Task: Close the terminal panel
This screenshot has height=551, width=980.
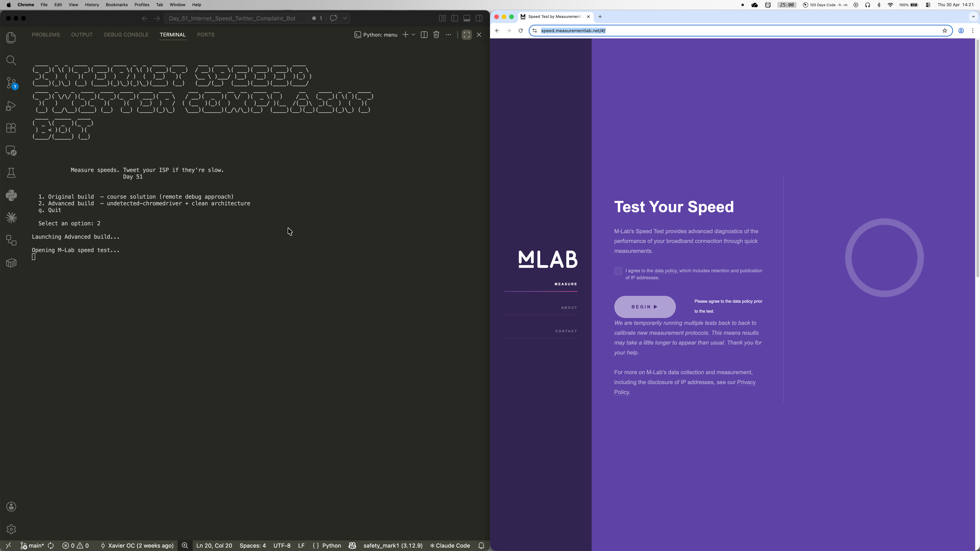Action: (x=479, y=35)
